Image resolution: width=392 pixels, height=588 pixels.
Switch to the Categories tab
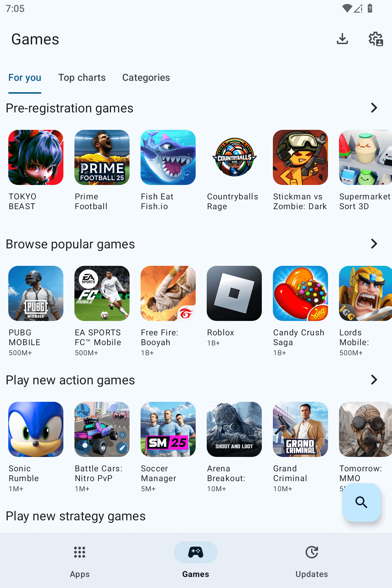pos(146,77)
